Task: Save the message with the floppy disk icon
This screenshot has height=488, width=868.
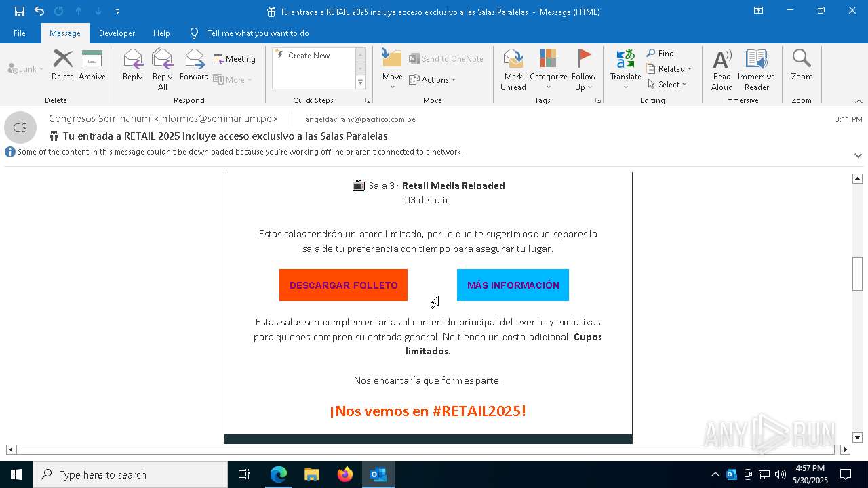Action: click(x=19, y=12)
